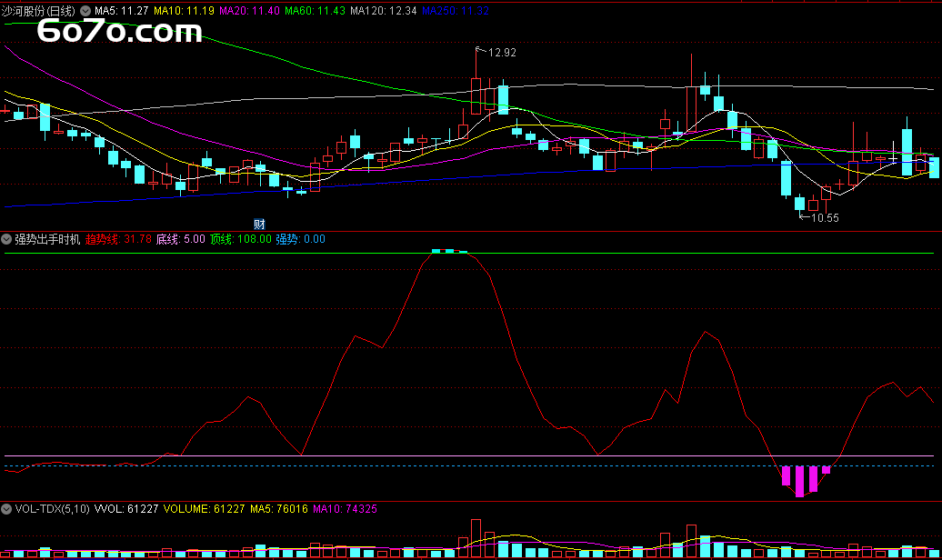Expand the 强势出手时机 indicator menu arrow

(6, 239)
